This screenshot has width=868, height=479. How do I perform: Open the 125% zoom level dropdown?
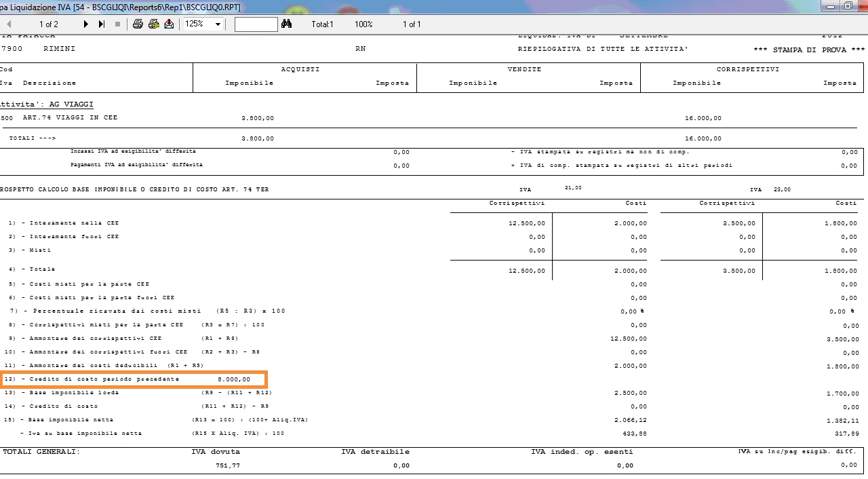point(218,24)
